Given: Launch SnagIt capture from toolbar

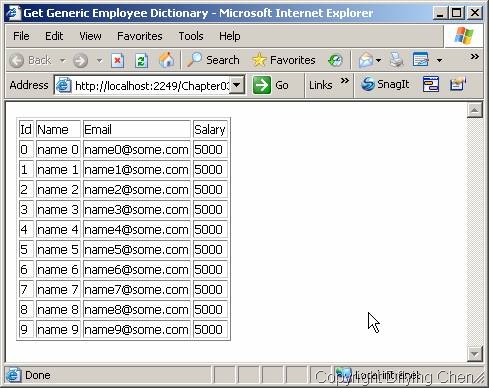Looking at the screenshot, I should click(385, 84).
